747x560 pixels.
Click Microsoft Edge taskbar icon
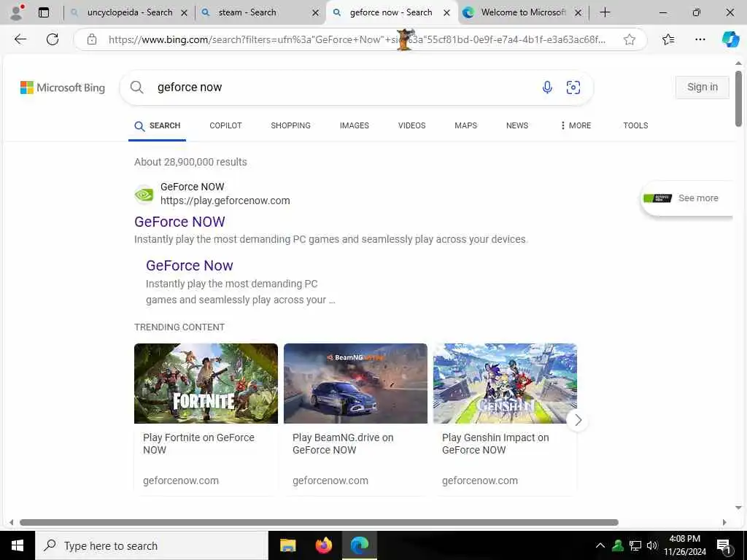coord(360,545)
